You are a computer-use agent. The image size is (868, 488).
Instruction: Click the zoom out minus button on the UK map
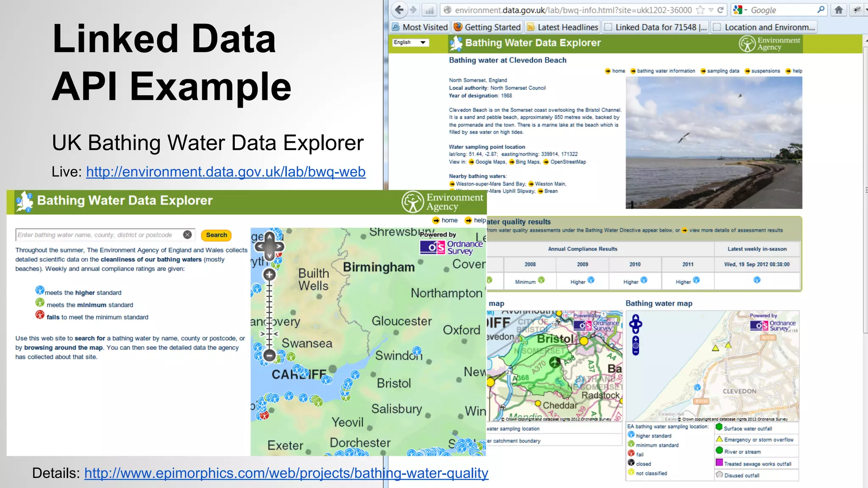269,355
